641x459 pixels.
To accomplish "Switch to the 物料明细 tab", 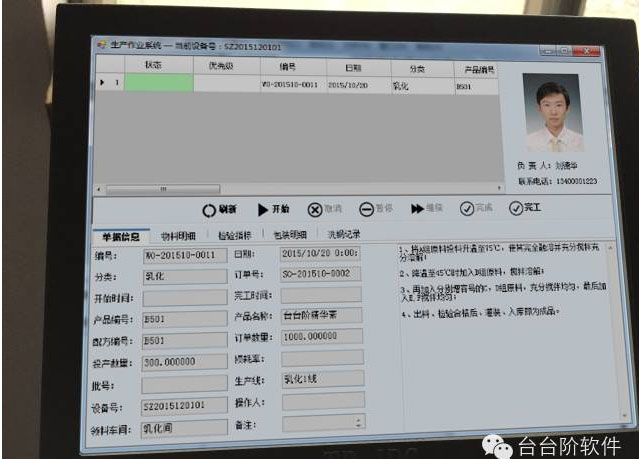I will [180, 235].
